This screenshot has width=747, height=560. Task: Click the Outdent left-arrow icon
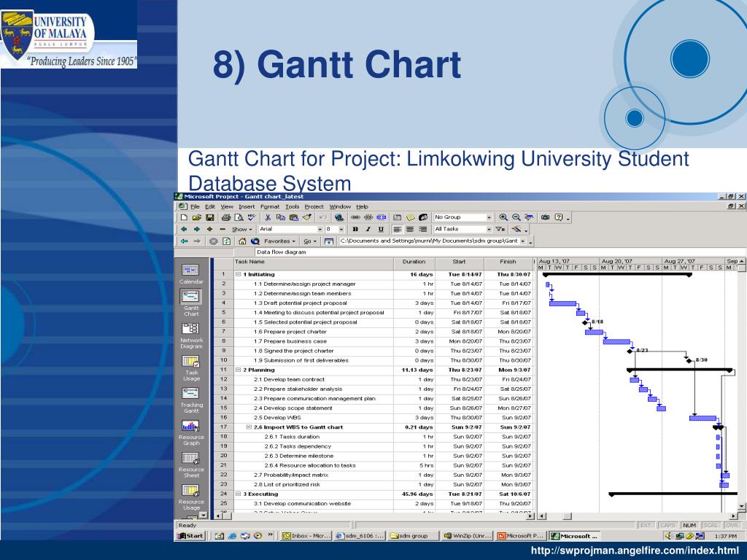(184, 229)
